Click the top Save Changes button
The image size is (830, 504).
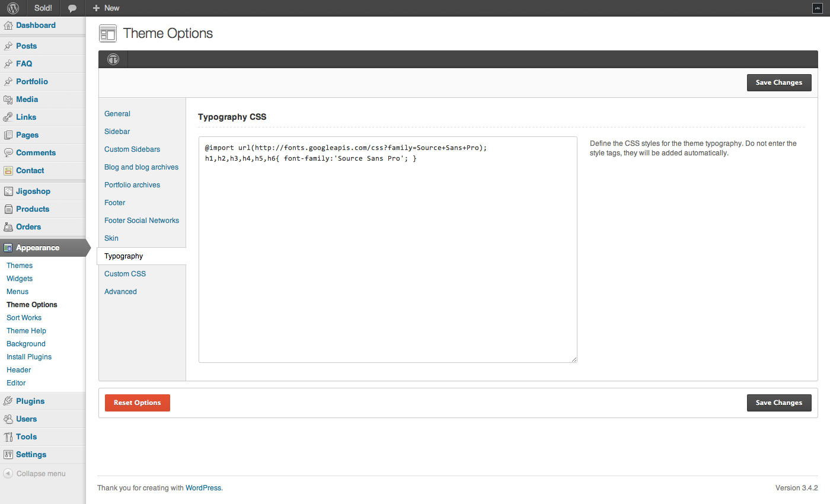(778, 82)
